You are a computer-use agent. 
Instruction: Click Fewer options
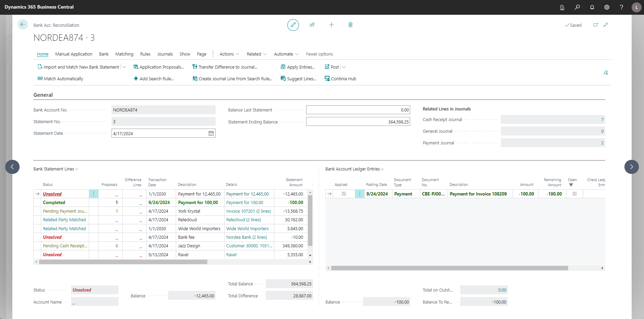coord(319,54)
